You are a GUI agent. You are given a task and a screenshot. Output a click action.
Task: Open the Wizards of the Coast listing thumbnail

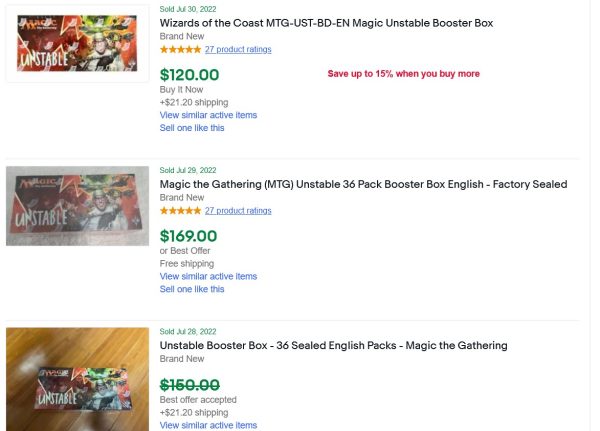77,43
